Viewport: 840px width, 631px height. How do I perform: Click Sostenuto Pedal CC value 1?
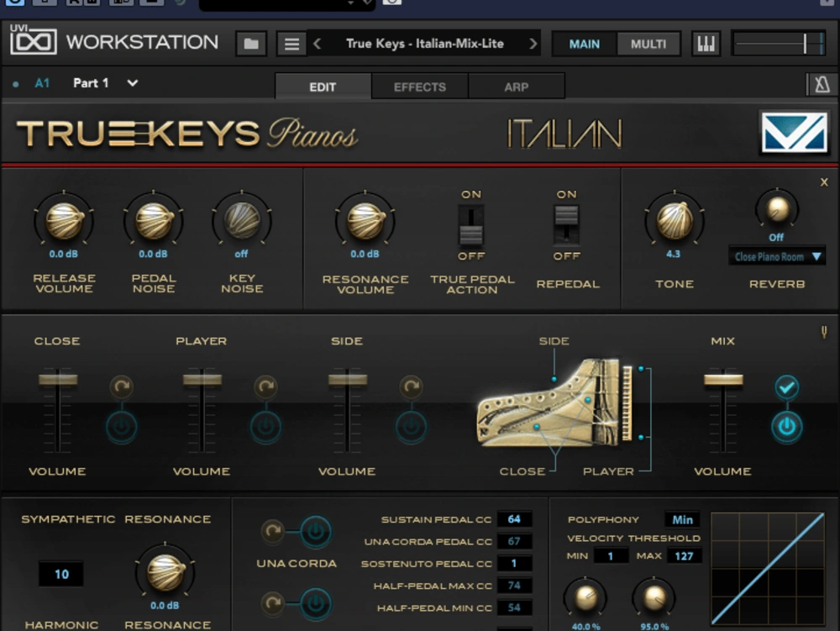(514, 564)
